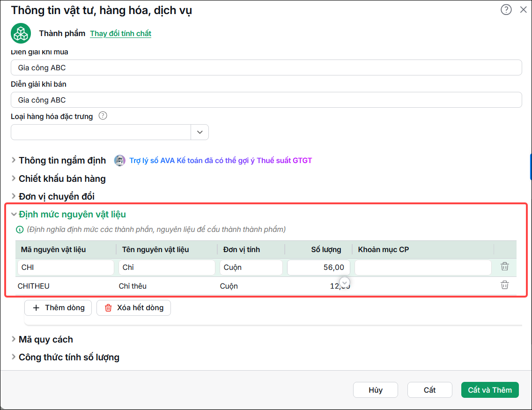Open Loại hàng hóa đặc trưng dropdown
Viewport: 532px width, 410px height.
coord(199,132)
